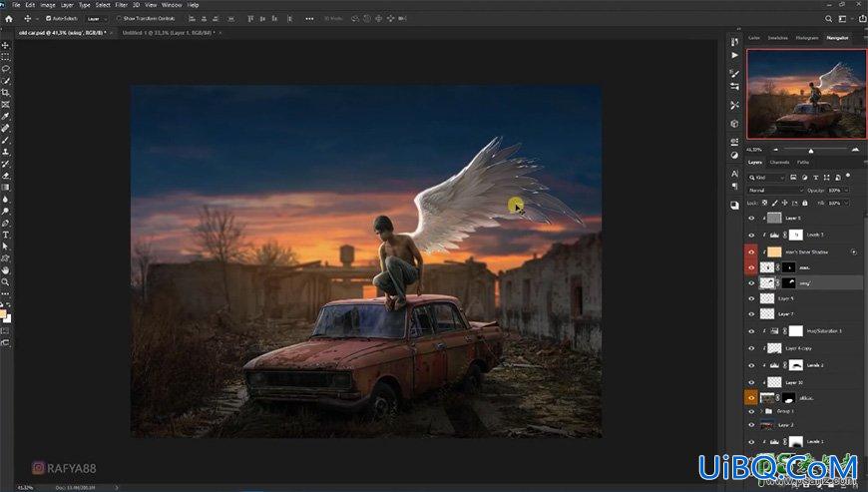
Task: Select the Move tool in the toolbox
Action: pyautogui.click(x=6, y=45)
